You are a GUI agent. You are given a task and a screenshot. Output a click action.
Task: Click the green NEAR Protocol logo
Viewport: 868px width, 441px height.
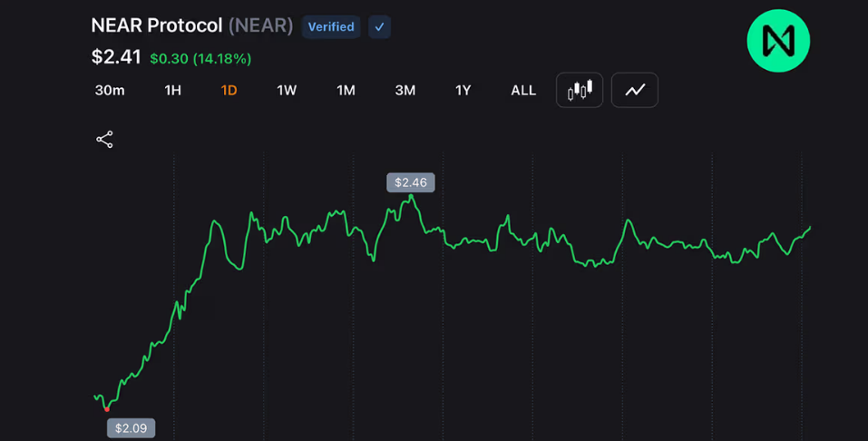pyautogui.click(x=778, y=41)
